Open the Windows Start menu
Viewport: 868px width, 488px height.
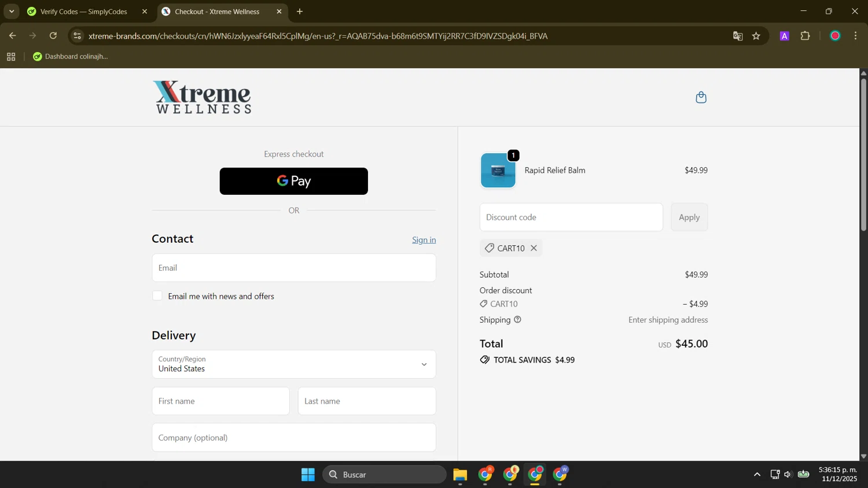pos(308,475)
